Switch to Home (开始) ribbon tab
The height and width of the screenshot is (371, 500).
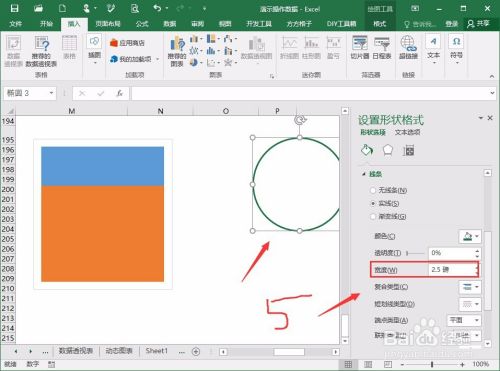pyautogui.click(x=46, y=24)
